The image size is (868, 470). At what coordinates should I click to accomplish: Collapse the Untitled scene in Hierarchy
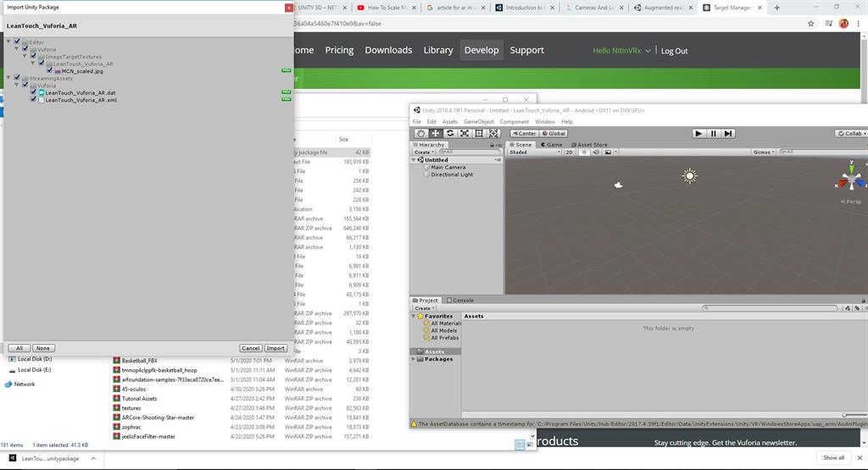[x=414, y=160]
